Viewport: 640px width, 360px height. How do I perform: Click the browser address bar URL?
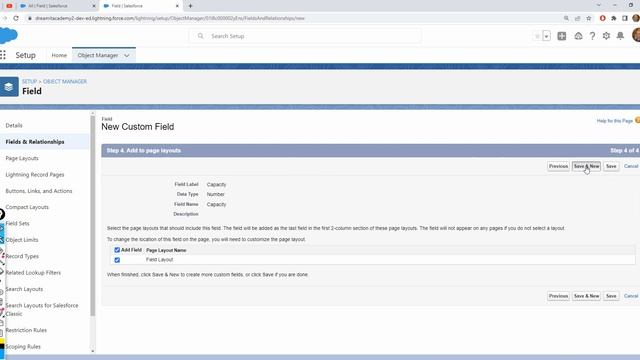tap(170, 18)
